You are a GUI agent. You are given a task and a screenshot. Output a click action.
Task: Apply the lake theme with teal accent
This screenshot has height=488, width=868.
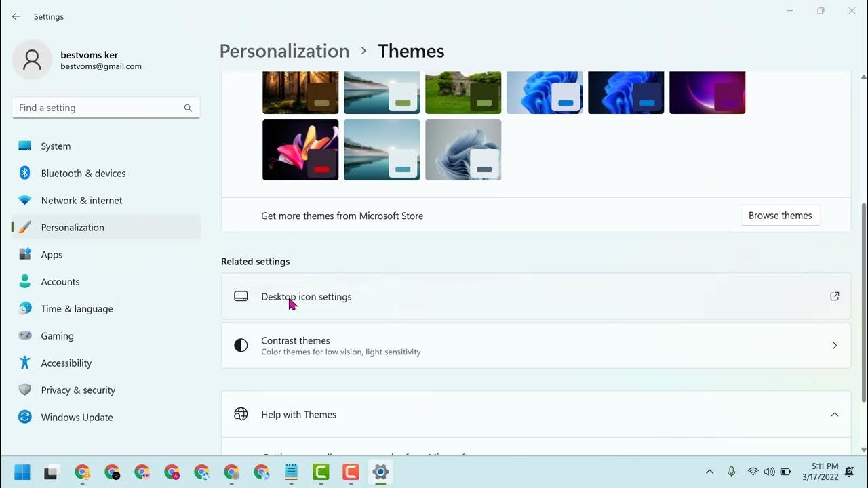coord(382,150)
